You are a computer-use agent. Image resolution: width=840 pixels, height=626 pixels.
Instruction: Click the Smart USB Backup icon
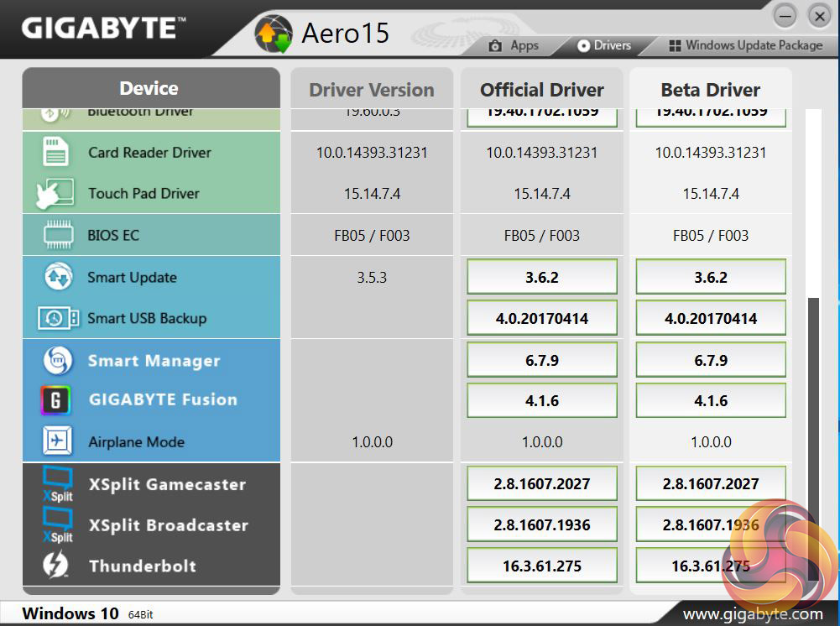(x=58, y=319)
